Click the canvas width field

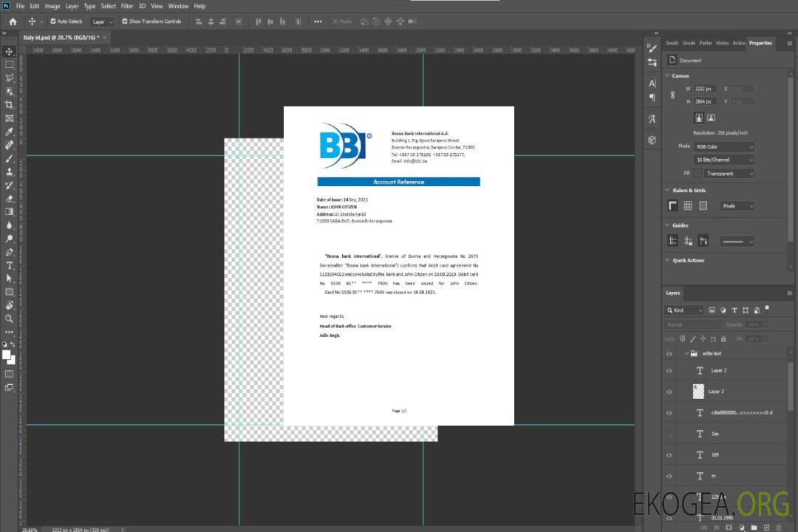(x=705, y=89)
